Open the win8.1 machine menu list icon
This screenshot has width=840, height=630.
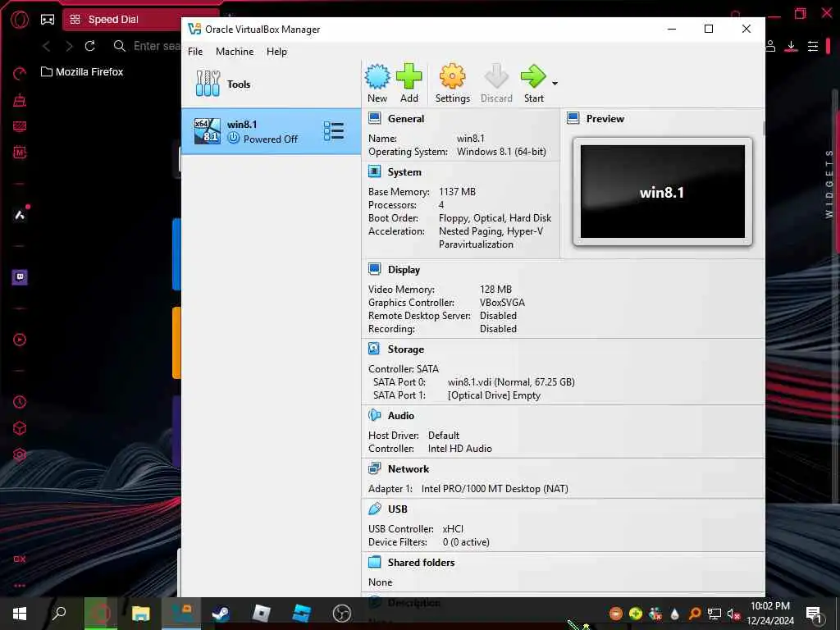pyautogui.click(x=334, y=131)
